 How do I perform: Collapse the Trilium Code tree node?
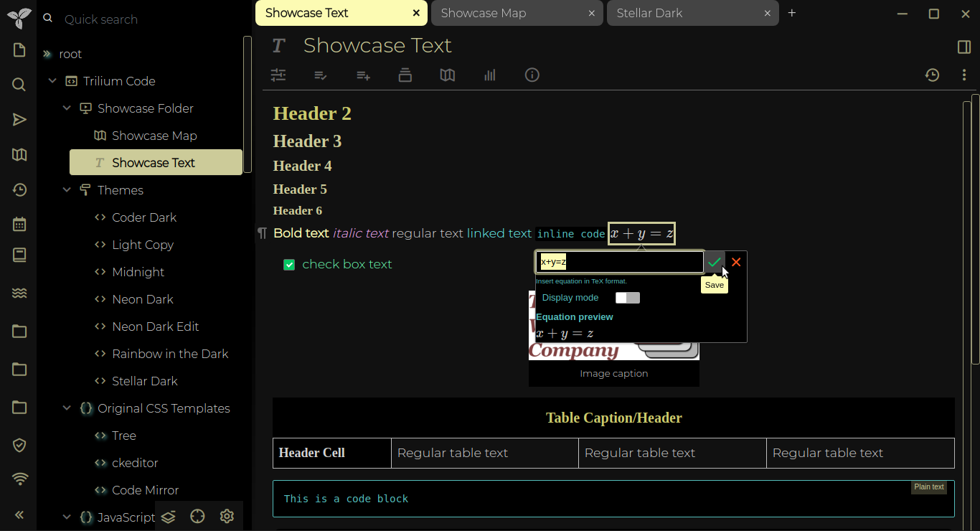tap(52, 81)
